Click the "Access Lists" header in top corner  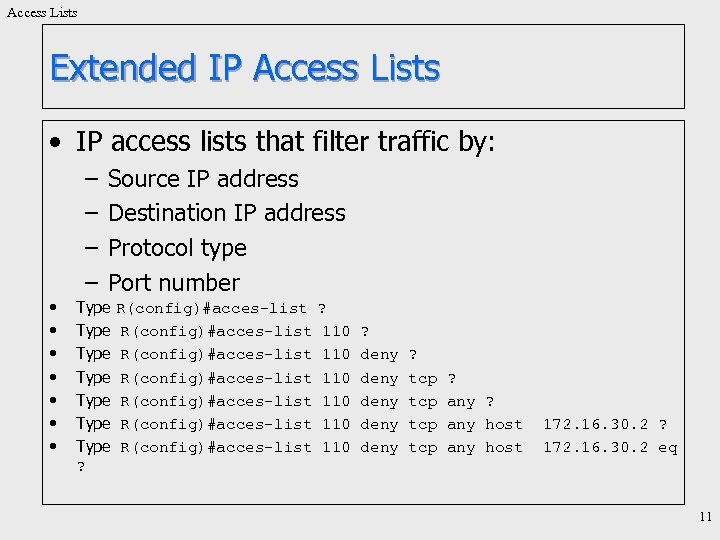coord(42,12)
